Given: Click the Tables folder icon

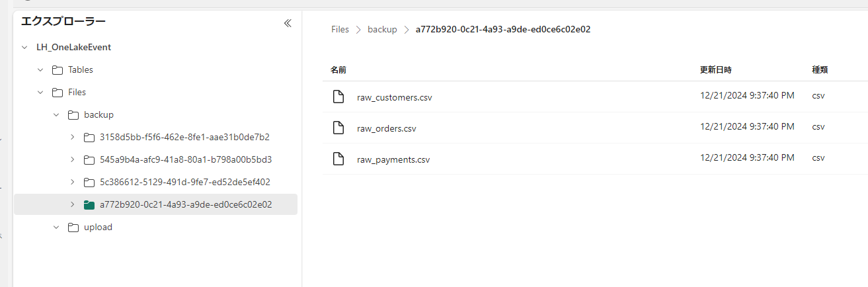Looking at the screenshot, I should (58, 70).
